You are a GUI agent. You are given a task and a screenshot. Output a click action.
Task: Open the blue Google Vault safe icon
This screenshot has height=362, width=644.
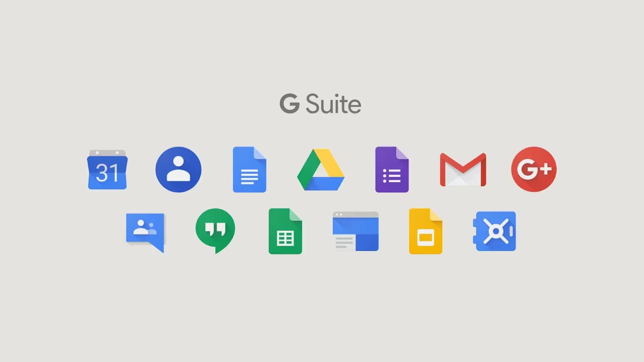[494, 231]
